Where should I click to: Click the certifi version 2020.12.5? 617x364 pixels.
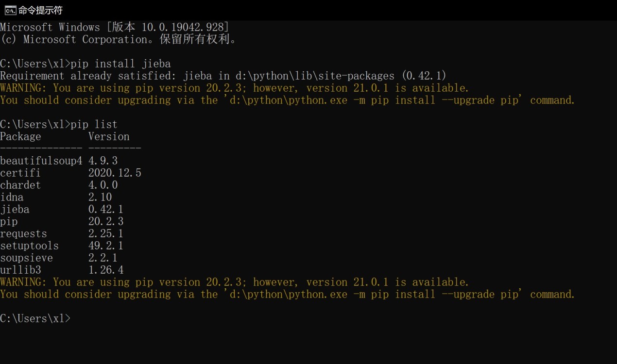[115, 173]
